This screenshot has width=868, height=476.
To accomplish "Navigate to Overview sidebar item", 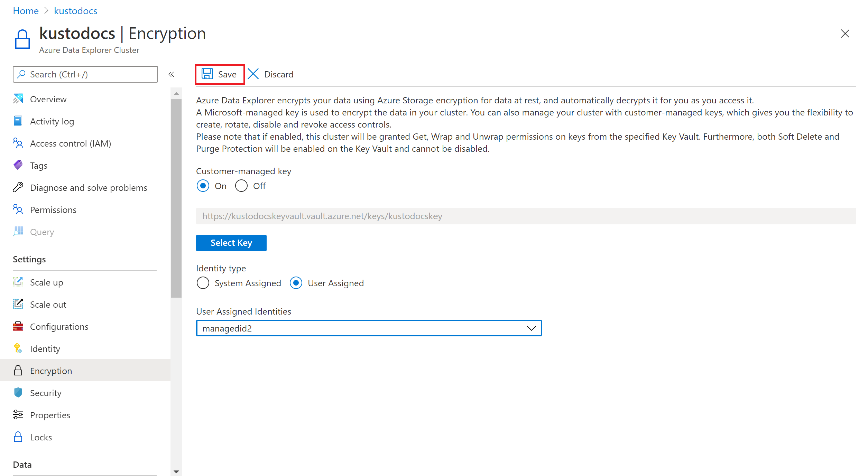I will tap(47, 99).
